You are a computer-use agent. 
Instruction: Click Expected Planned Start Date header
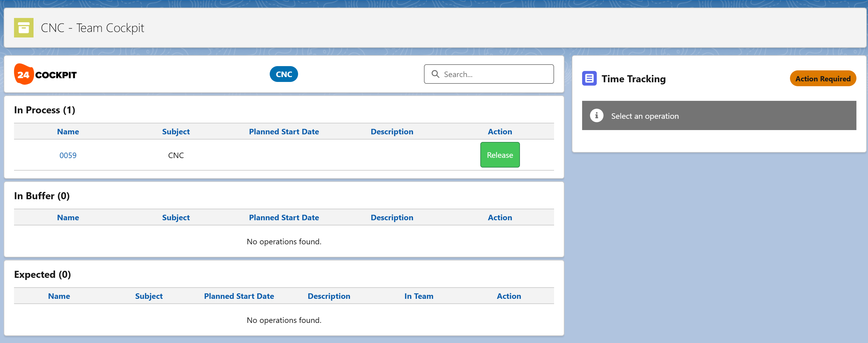pyautogui.click(x=239, y=296)
